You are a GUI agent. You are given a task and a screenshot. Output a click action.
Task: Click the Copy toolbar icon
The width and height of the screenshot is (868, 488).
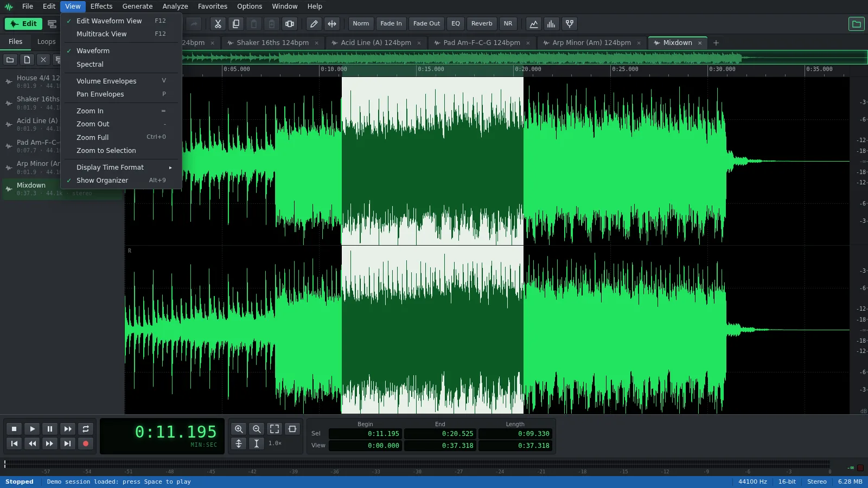tap(236, 24)
